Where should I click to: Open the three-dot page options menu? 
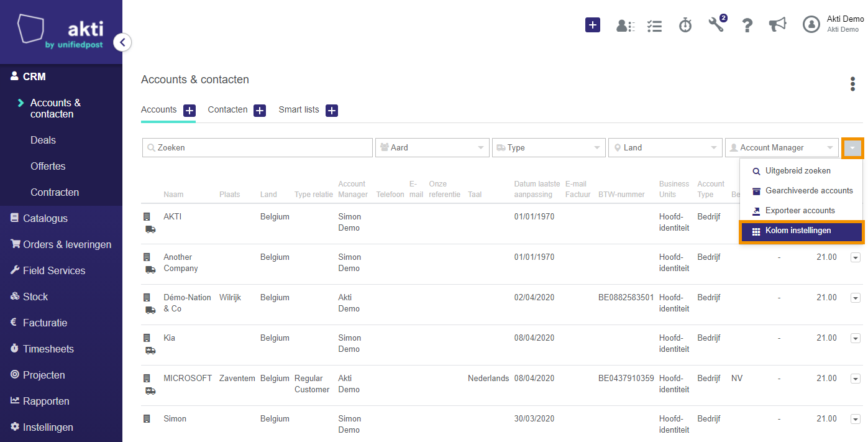(x=852, y=85)
